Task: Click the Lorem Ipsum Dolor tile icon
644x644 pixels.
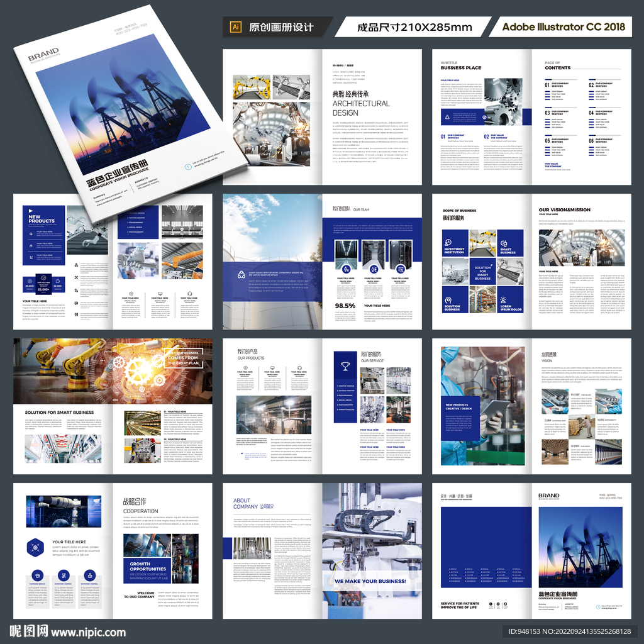Action: pyautogui.click(x=504, y=300)
